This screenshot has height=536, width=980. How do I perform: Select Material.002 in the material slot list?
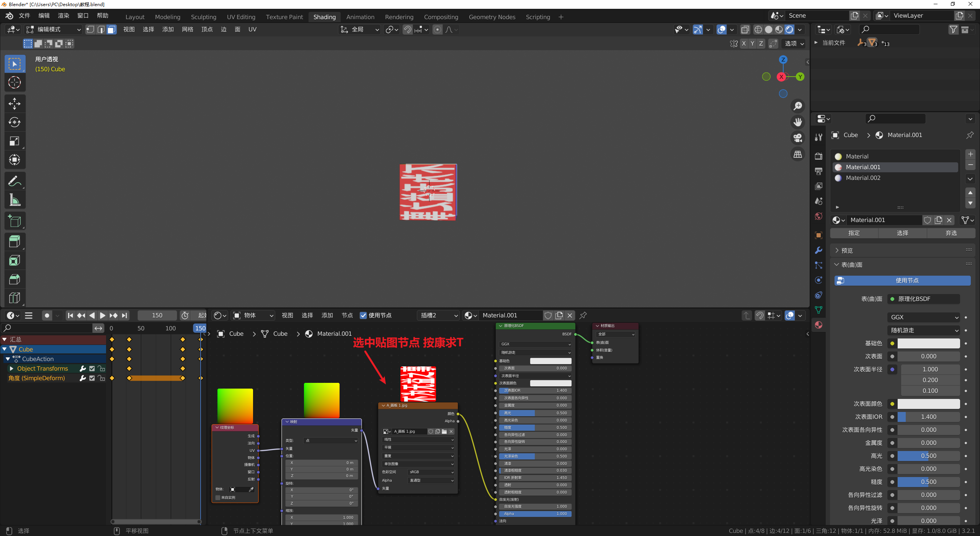click(x=863, y=178)
